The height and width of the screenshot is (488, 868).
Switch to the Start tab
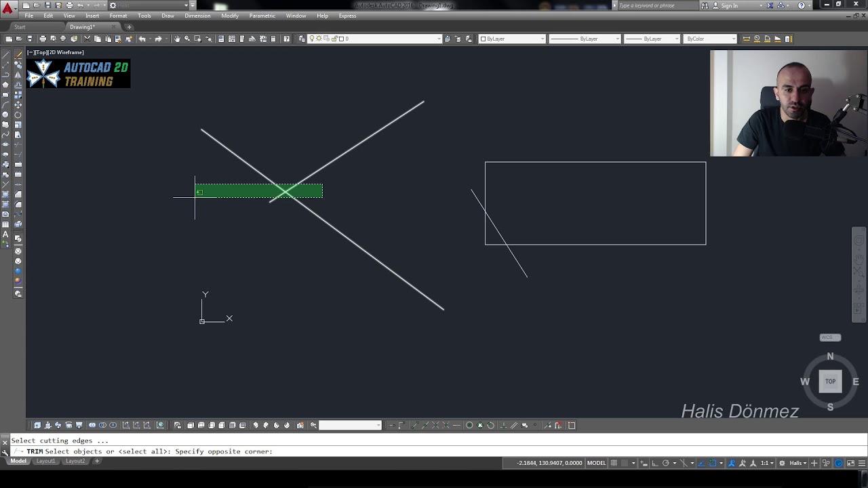pos(20,27)
